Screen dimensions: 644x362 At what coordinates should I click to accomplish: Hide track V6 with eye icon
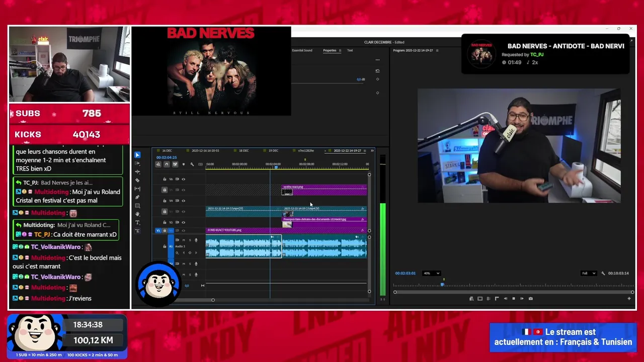click(x=184, y=179)
